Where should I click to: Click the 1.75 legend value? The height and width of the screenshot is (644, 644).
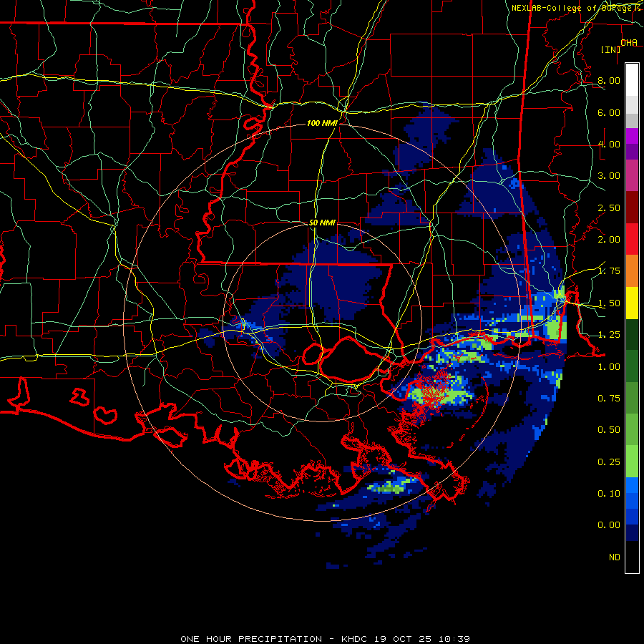(609, 271)
